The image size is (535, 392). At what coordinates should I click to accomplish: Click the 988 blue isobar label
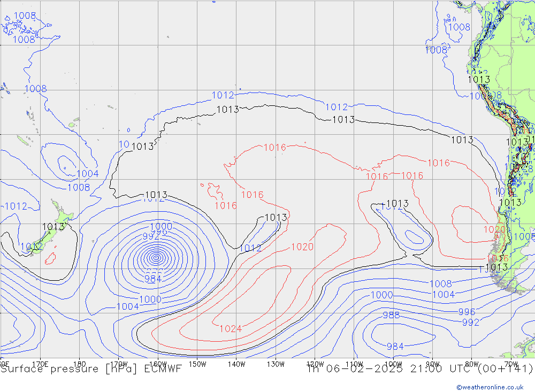coord(391,315)
